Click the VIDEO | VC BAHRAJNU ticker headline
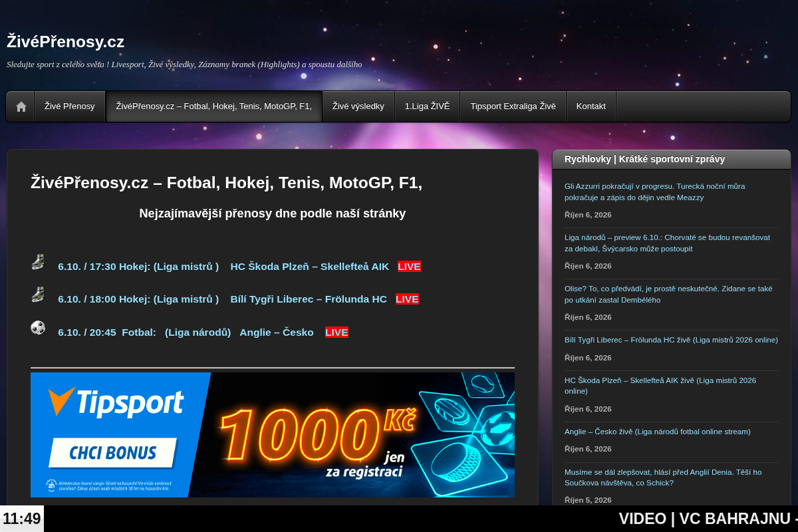 coord(708,519)
